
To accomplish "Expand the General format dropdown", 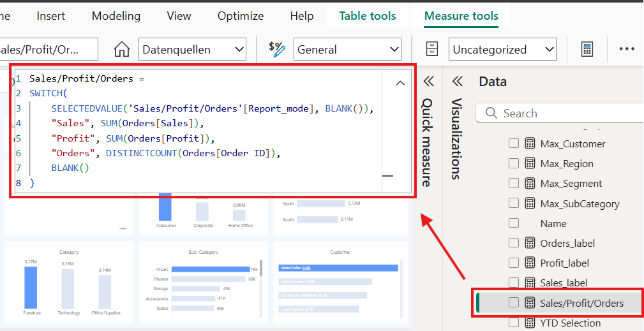I will (x=348, y=49).
